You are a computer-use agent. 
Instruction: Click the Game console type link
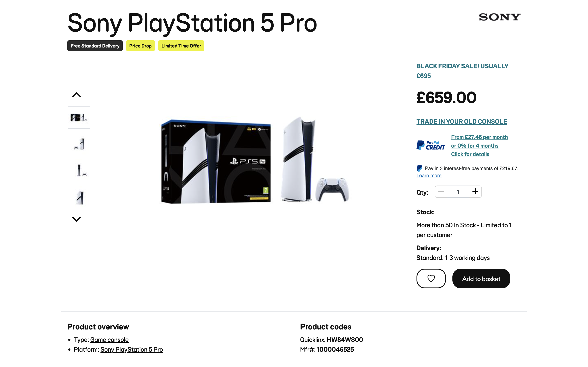[x=109, y=340]
